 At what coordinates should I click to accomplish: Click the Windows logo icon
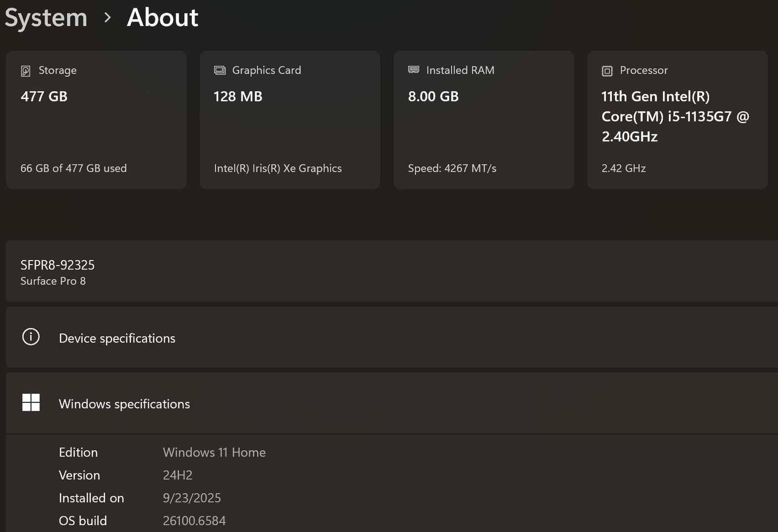[x=31, y=402]
